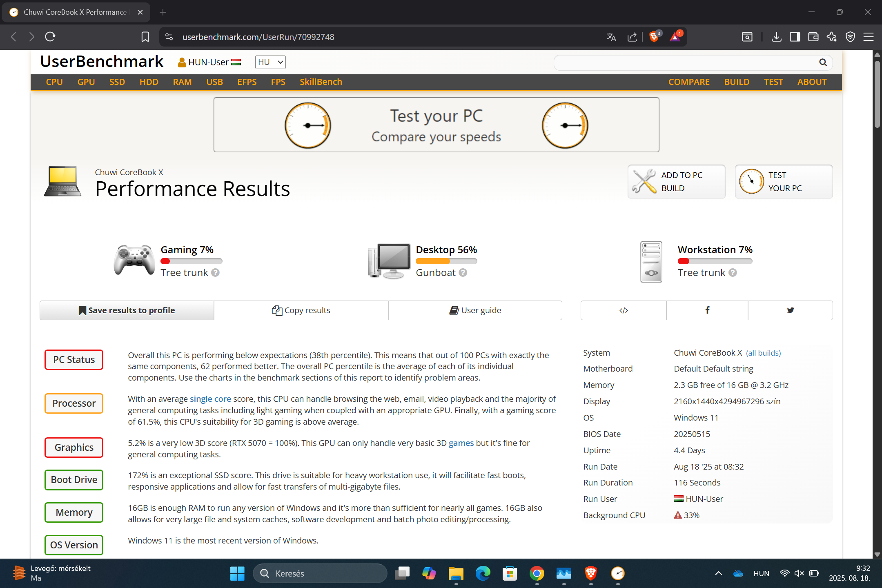The image size is (882, 588).
Task: Click the Workstation 7% score bar
Action: pos(715,261)
